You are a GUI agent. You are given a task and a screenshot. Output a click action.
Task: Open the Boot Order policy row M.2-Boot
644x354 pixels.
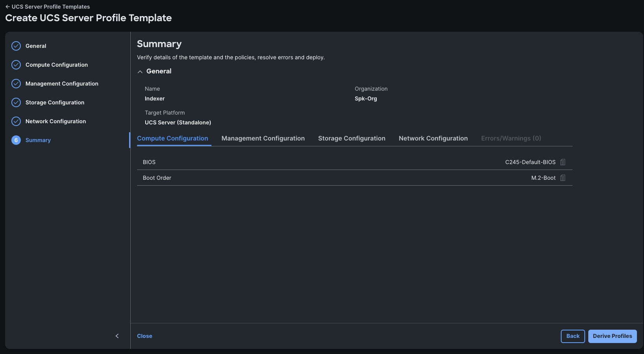(544, 178)
